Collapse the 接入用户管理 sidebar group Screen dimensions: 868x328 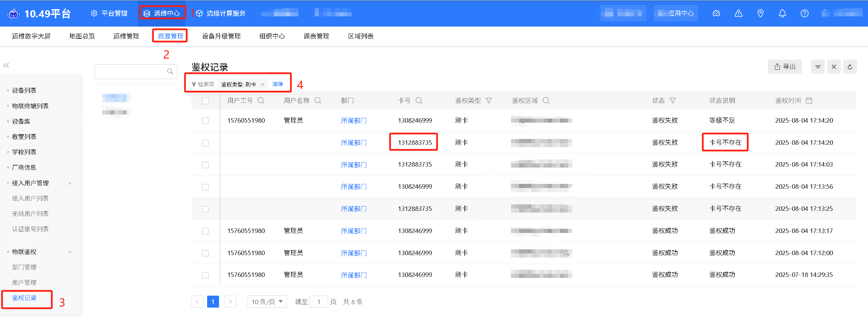[x=70, y=183]
